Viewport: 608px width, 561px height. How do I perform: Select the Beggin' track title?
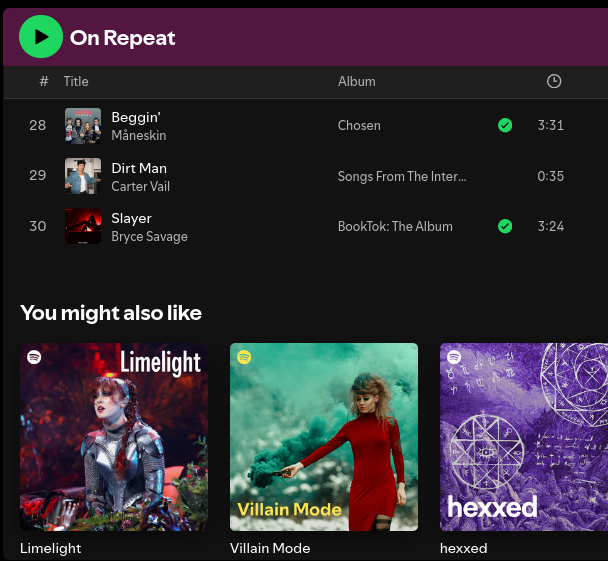(x=136, y=117)
